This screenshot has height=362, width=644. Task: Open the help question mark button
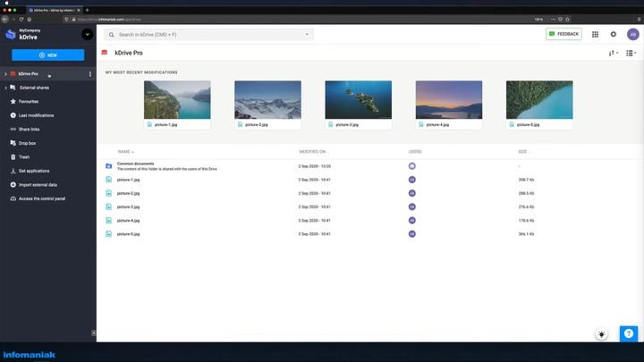point(629,333)
